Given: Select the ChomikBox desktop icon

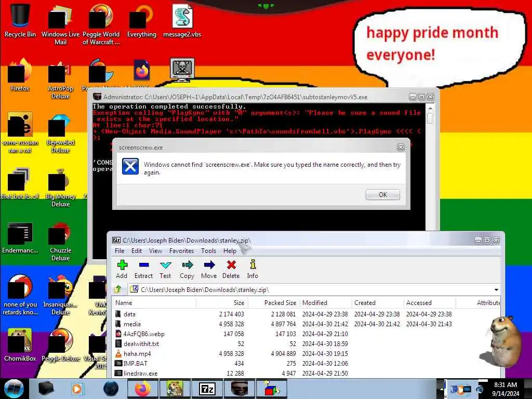Looking at the screenshot, I should pos(20,345).
